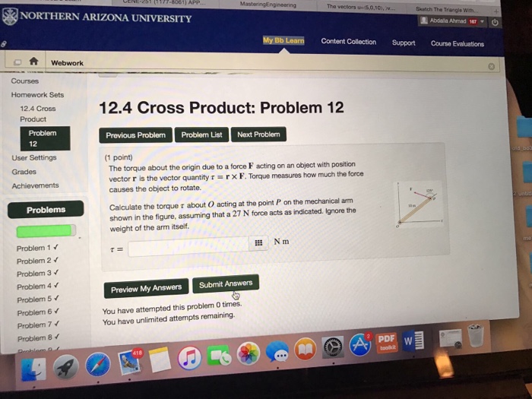Screen dimensions: 532x399
Task: Open the Mail app with 418 badge
Action: click(x=130, y=362)
